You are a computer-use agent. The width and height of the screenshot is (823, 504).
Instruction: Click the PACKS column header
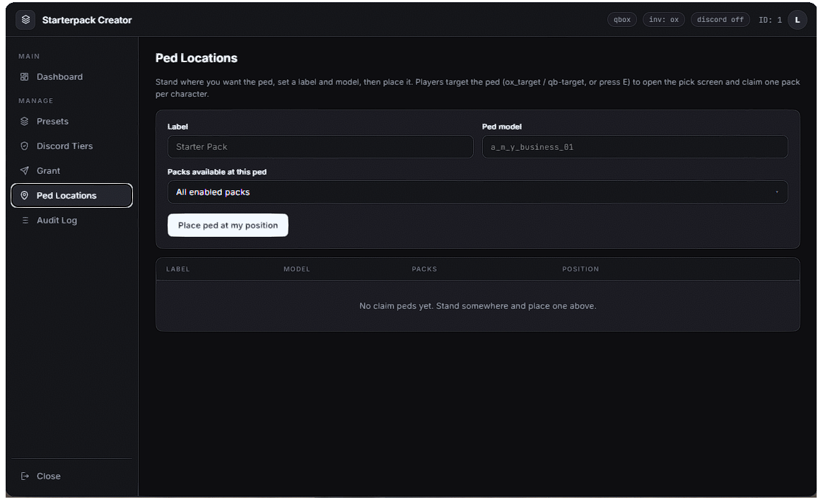point(424,269)
